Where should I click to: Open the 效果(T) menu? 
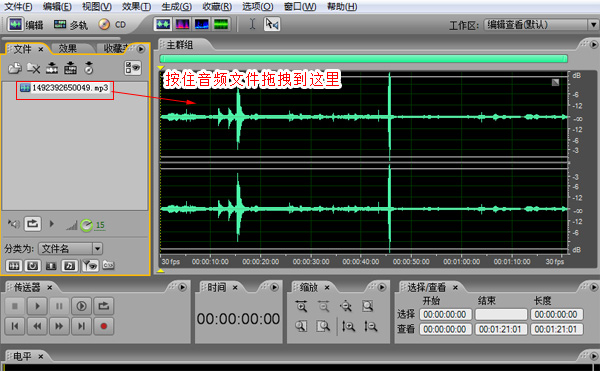click(136, 7)
